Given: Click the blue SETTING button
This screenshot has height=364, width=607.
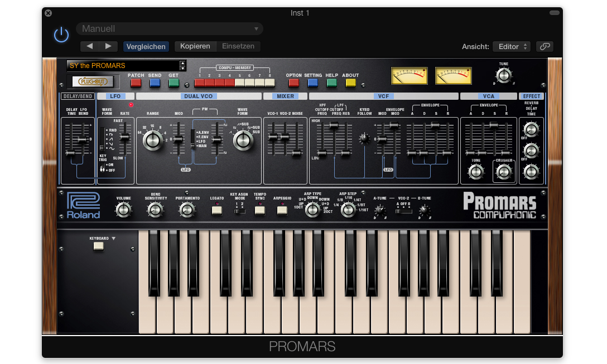Looking at the screenshot, I should coord(312,83).
